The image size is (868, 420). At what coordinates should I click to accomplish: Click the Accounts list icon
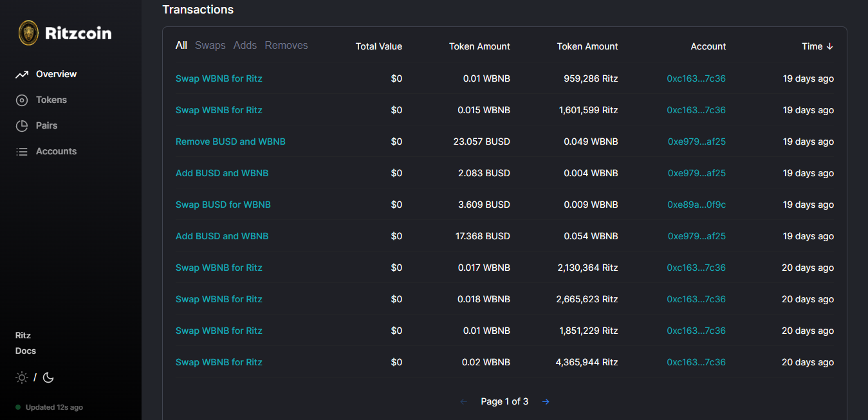tap(22, 152)
